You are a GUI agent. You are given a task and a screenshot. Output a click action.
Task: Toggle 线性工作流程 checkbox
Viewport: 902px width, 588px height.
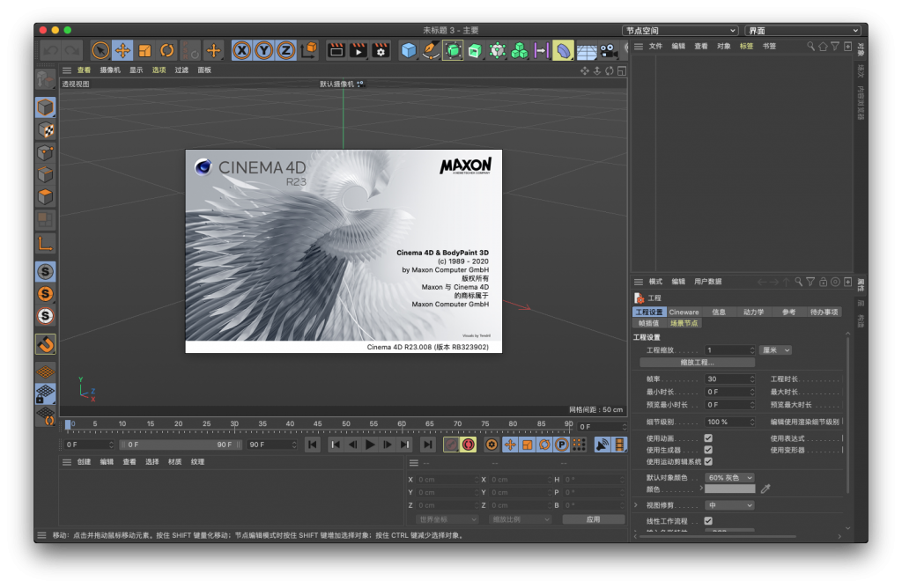point(708,521)
